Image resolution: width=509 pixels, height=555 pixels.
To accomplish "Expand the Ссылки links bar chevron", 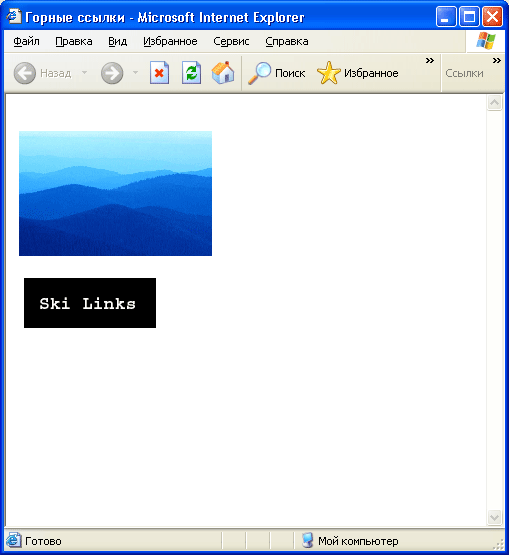I will [x=497, y=61].
